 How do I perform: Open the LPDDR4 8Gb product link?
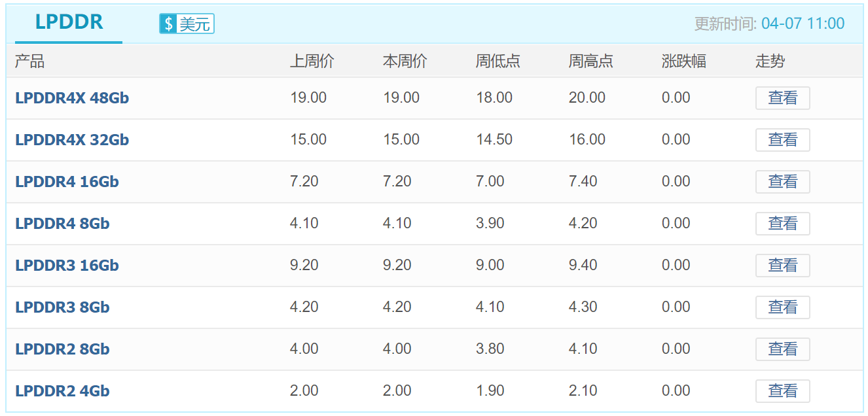click(62, 224)
